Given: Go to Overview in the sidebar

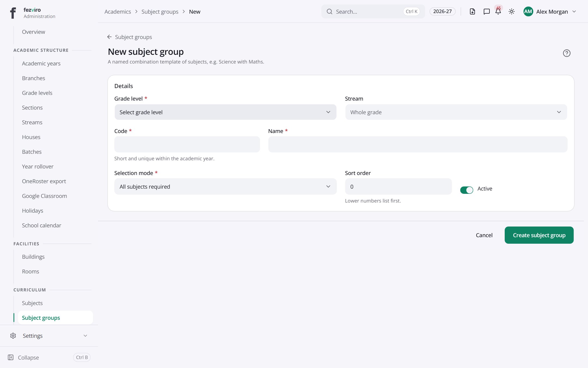Looking at the screenshot, I should (x=33, y=32).
